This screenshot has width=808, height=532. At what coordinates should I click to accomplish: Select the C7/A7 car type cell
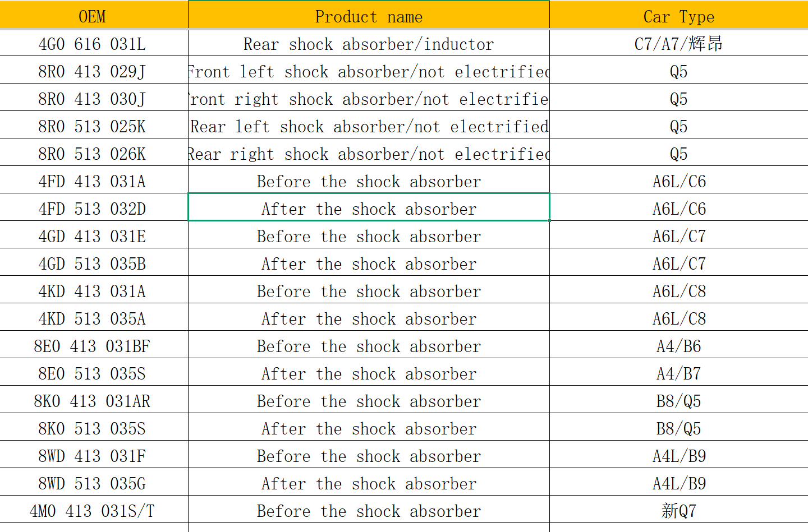[x=678, y=44]
